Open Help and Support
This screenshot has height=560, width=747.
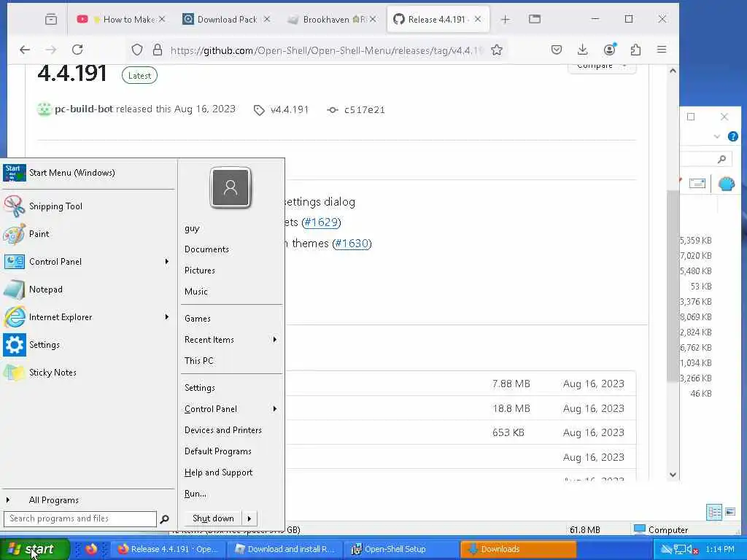[218, 472]
